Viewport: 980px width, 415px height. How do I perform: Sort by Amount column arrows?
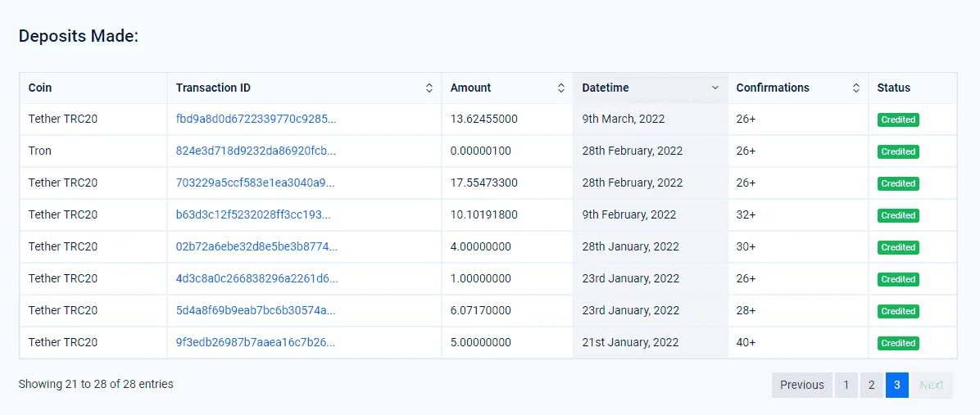pyautogui.click(x=561, y=88)
